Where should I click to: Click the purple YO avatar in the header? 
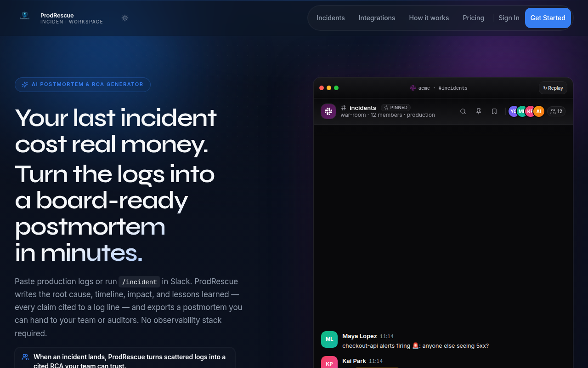[513, 111]
